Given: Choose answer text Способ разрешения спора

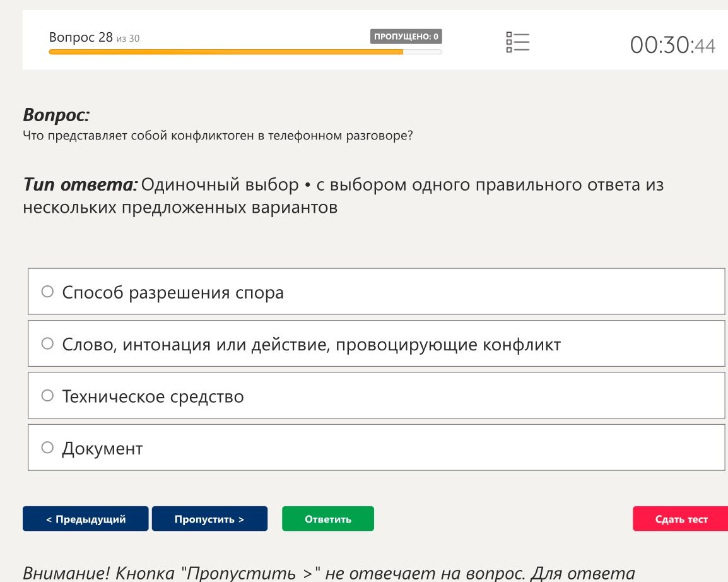Looking at the screenshot, I should pyautogui.click(x=173, y=292).
